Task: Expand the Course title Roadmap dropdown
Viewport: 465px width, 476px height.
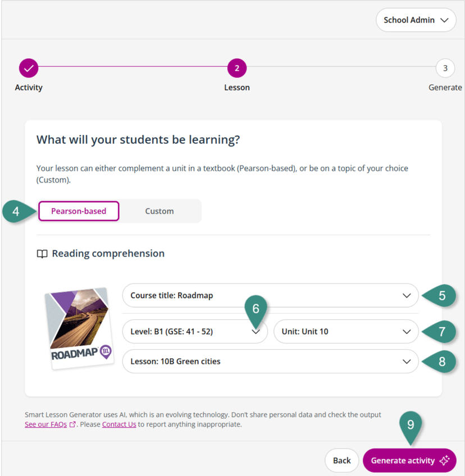Action: pos(270,295)
